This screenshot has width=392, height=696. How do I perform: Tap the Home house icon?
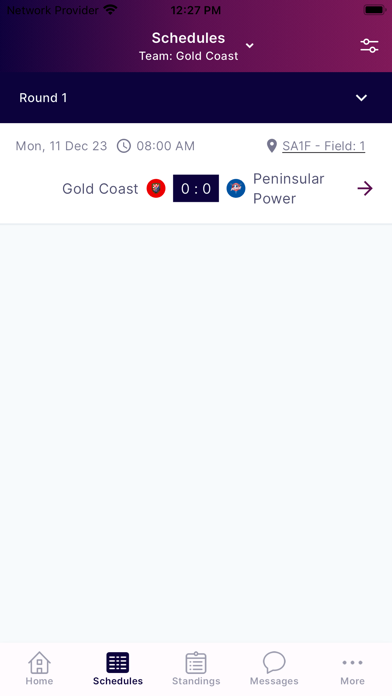point(40,662)
